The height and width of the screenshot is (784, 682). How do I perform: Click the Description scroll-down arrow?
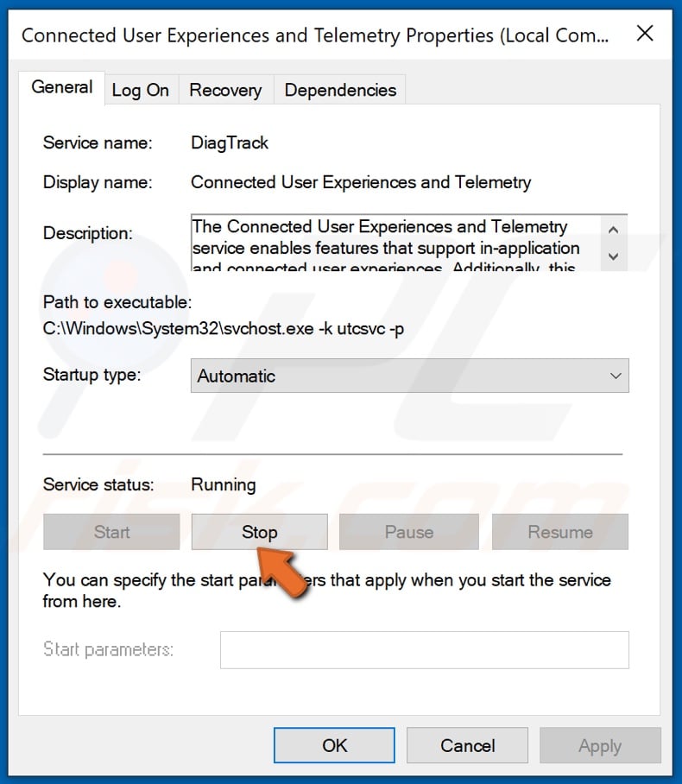click(x=613, y=256)
